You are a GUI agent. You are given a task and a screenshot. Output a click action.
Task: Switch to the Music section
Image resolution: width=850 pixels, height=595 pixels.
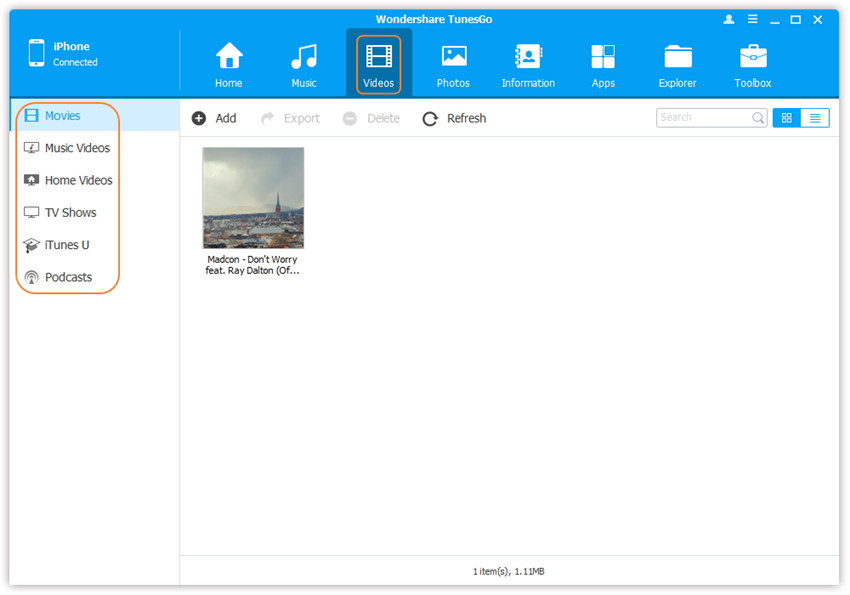[304, 64]
